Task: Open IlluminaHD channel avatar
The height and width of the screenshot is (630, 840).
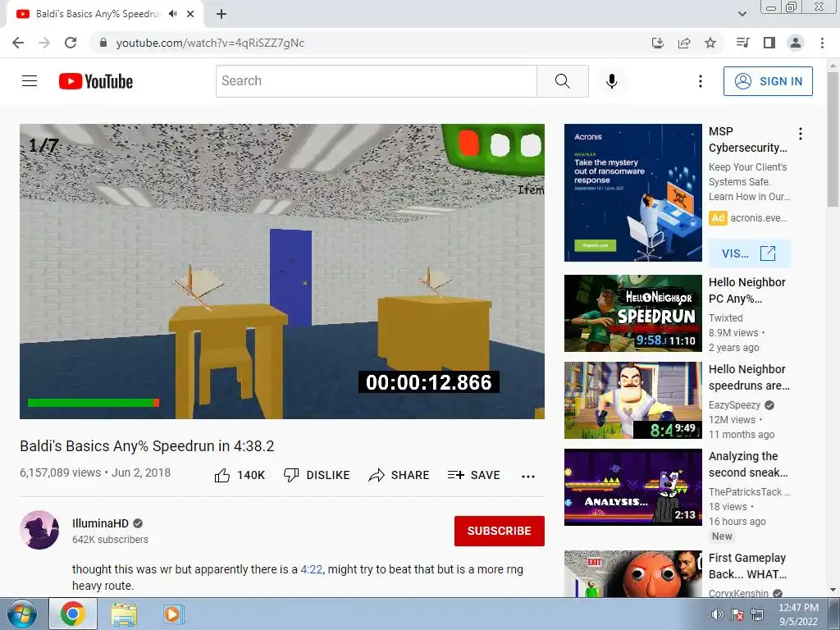Action: pos(39,530)
